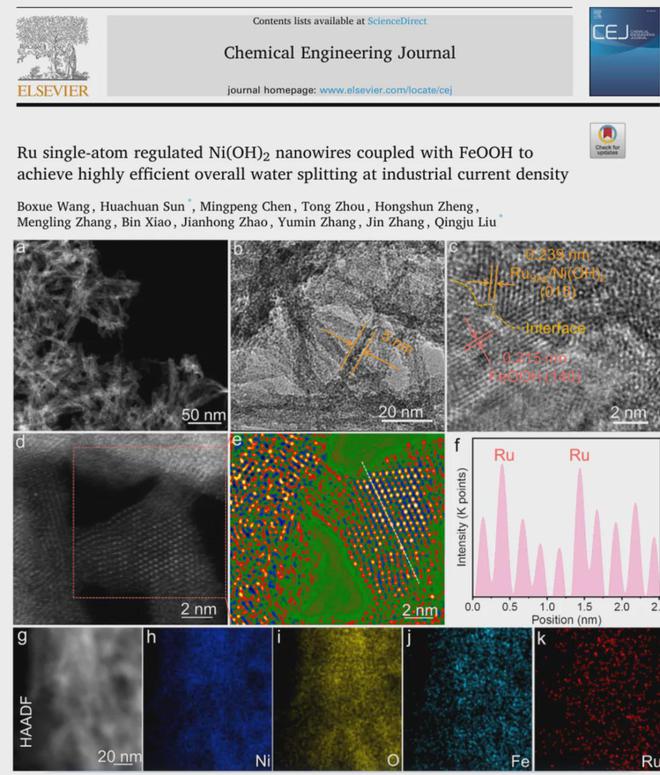Viewport: 660px width, 775px height.
Task: Click the Contents lists available at text
Action: tap(309, 21)
